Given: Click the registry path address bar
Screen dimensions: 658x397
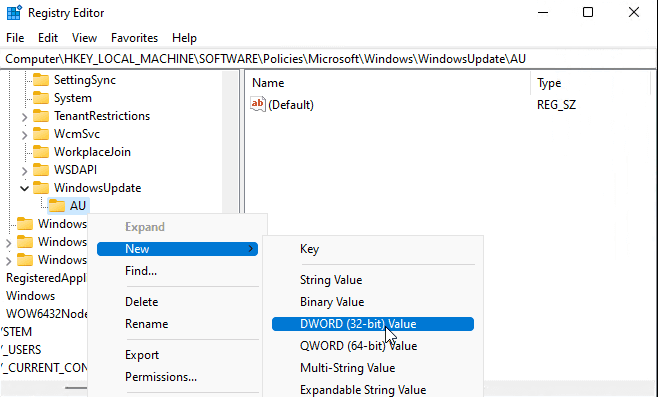Looking at the screenshot, I should click(329, 59).
